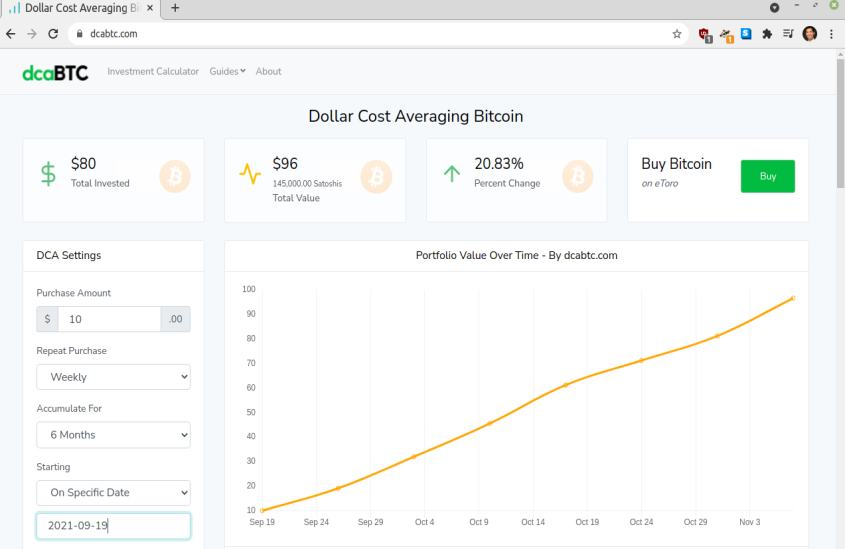Image resolution: width=845 pixels, height=549 pixels.
Task: Expand the Guides menu
Action: [227, 71]
